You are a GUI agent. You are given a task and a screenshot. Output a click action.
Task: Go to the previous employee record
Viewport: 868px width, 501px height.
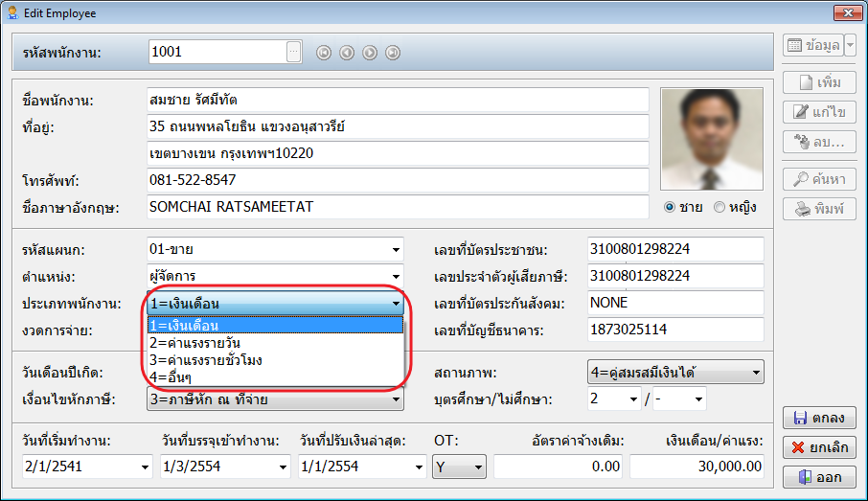click(347, 52)
